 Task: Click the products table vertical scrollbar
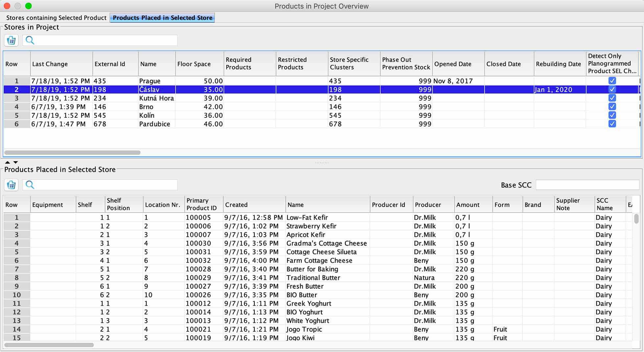pyautogui.click(x=636, y=219)
